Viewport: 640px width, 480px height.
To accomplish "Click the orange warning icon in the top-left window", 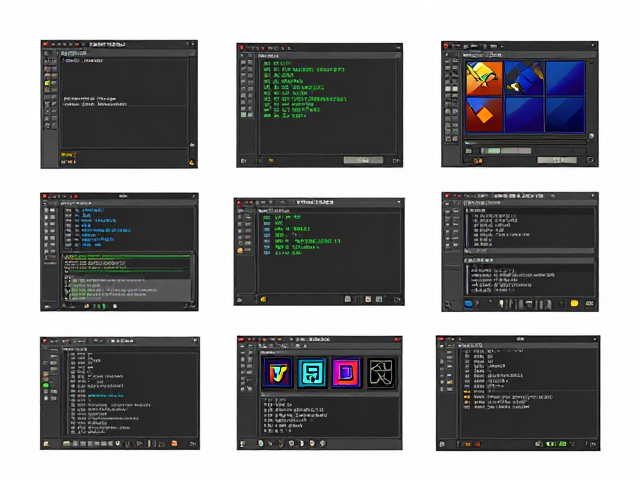I will coord(191,162).
